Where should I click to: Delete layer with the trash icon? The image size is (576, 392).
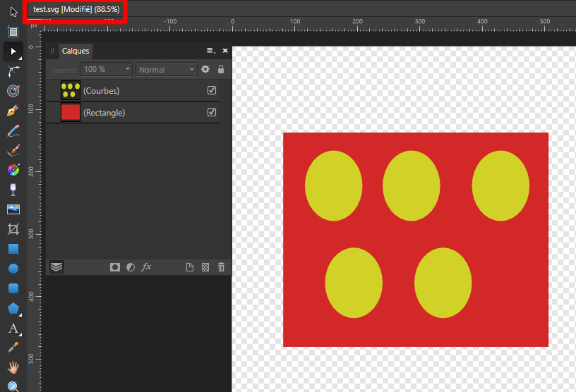point(221,267)
